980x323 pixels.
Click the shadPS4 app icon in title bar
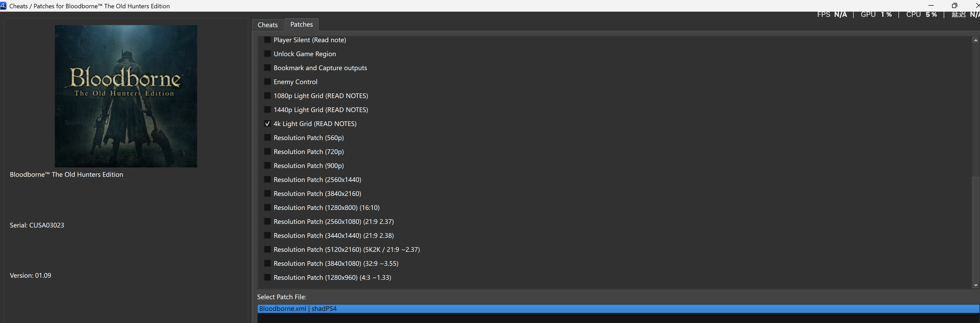tap(3, 5)
